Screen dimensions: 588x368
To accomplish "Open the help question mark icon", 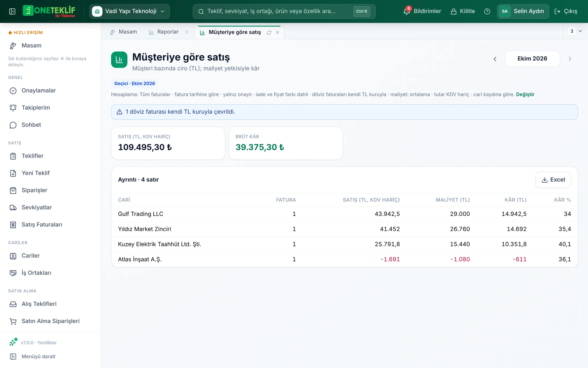I will [x=487, y=11].
